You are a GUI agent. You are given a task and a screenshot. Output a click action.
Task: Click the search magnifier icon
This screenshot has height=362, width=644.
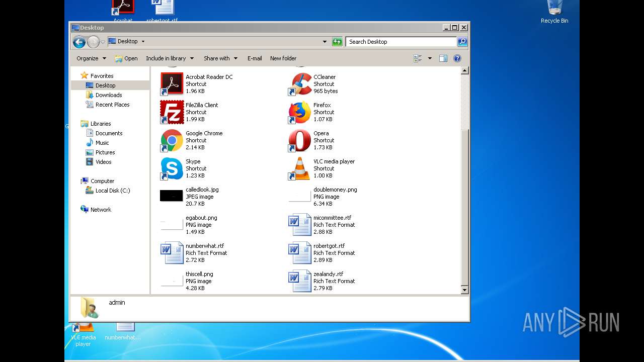(x=462, y=42)
